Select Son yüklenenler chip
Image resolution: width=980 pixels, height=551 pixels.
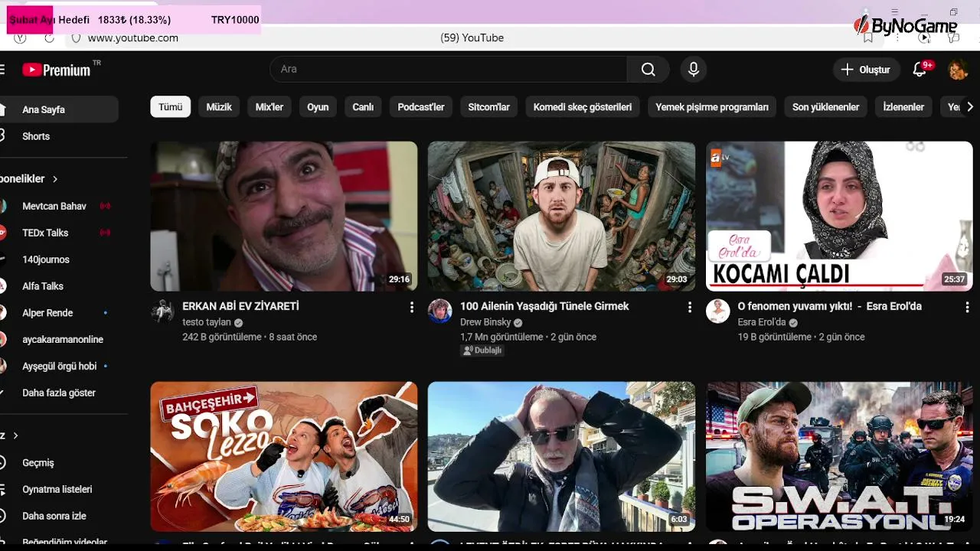825,107
